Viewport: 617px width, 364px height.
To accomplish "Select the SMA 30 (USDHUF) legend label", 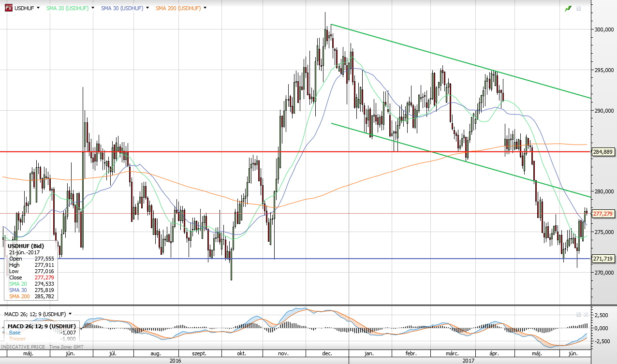I will pos(122,8).
